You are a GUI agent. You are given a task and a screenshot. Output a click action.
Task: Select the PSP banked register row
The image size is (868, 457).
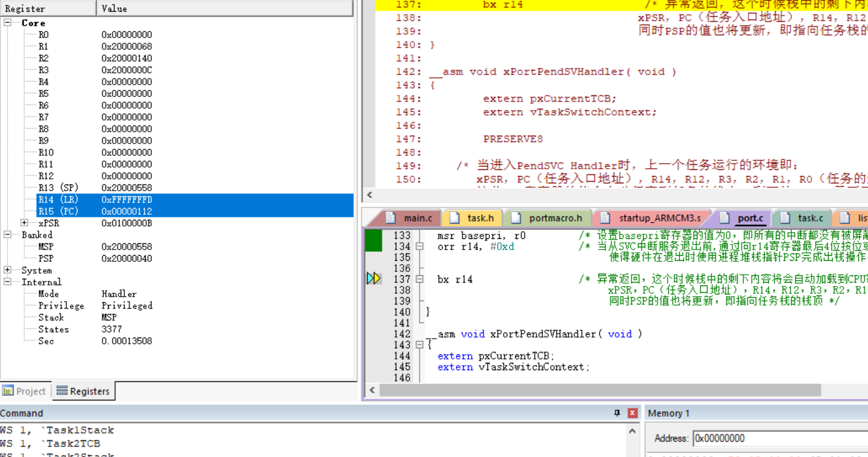tap(195, 258)
